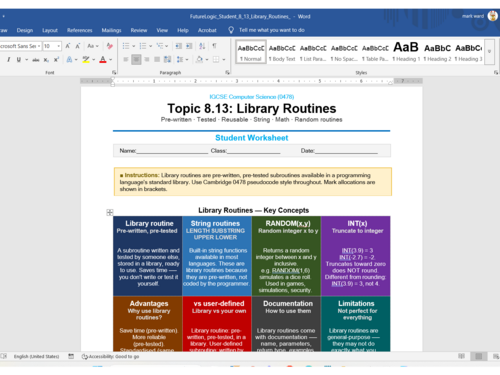This screenshot has width=500, height=375.
Task: Click the Text Effects glowing A icon
Action: (x=69, y=60)
